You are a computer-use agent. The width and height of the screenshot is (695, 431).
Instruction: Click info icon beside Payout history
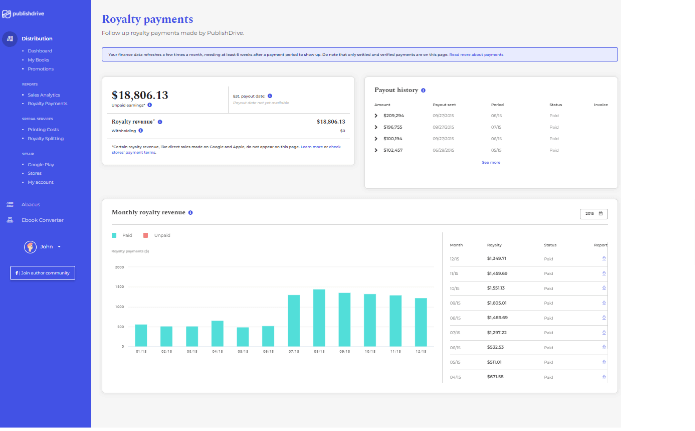[423, 90]
